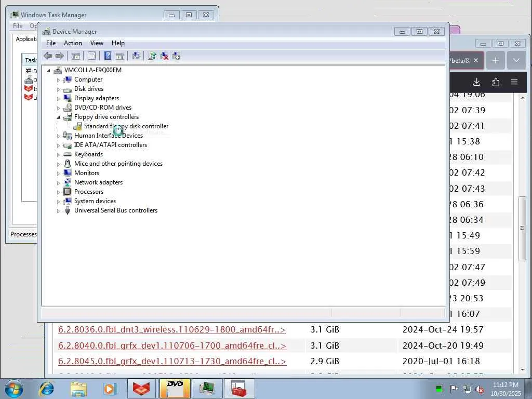The image size is (532, 399).
Task: Open Properties via the toolbar icon
Action: [x=91, y=56]
